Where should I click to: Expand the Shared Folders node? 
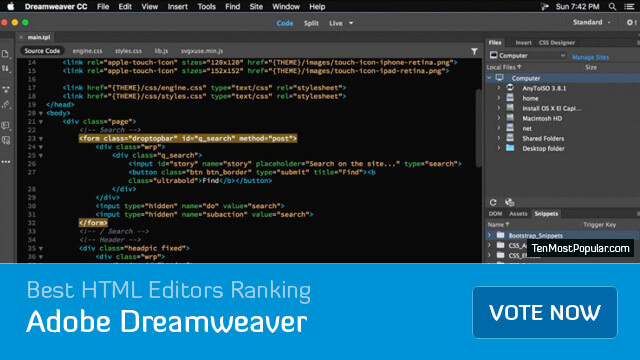pos(498,138)
